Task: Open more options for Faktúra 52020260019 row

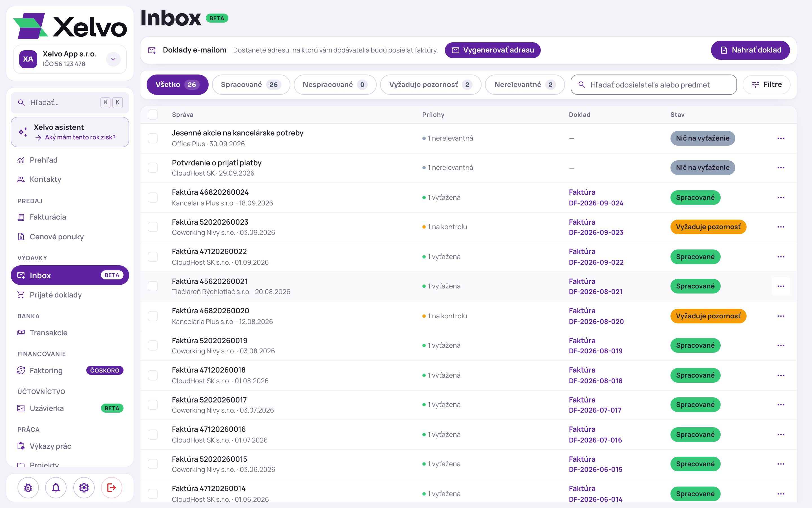Action: point(781,345)
